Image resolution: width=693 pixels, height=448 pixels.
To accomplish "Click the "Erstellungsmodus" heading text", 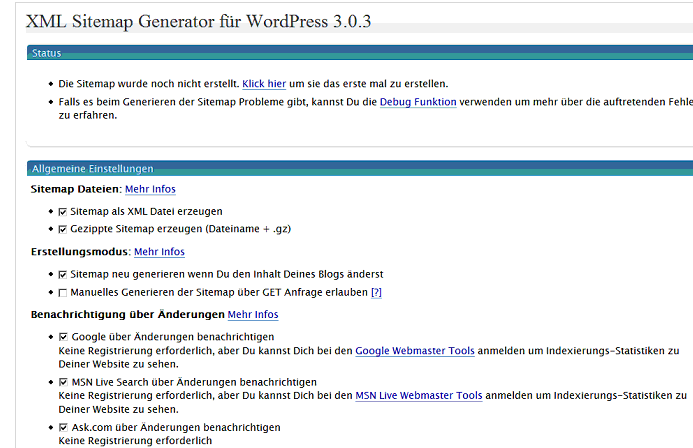I will point(80,252).
